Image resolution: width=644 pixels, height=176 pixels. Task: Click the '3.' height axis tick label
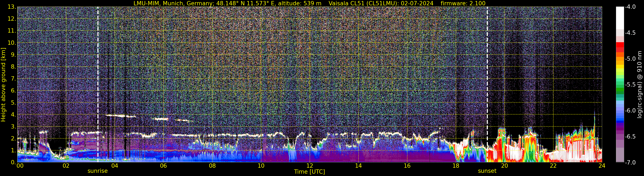coord(13,127)
